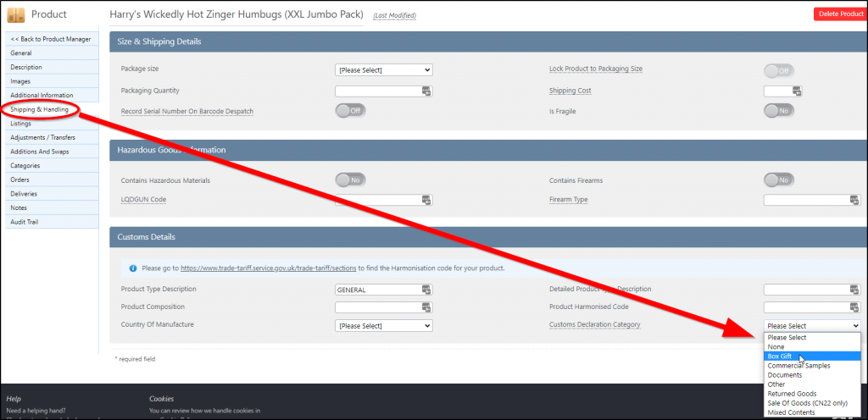Click in the Shipping Cost field
Image resolution: width=868 pixels, height=420 pixels.
(x=783, y=91)
